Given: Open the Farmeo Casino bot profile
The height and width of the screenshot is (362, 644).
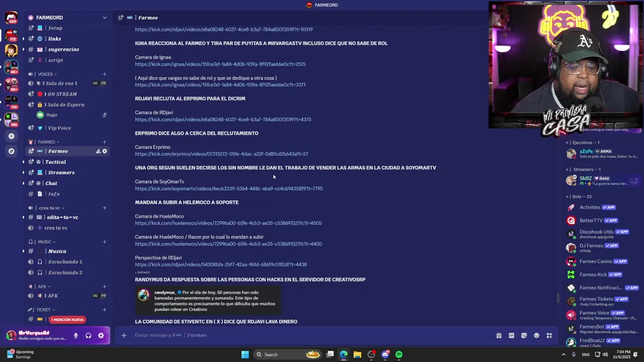Looking at the screenshot, I should click(603, 261).
